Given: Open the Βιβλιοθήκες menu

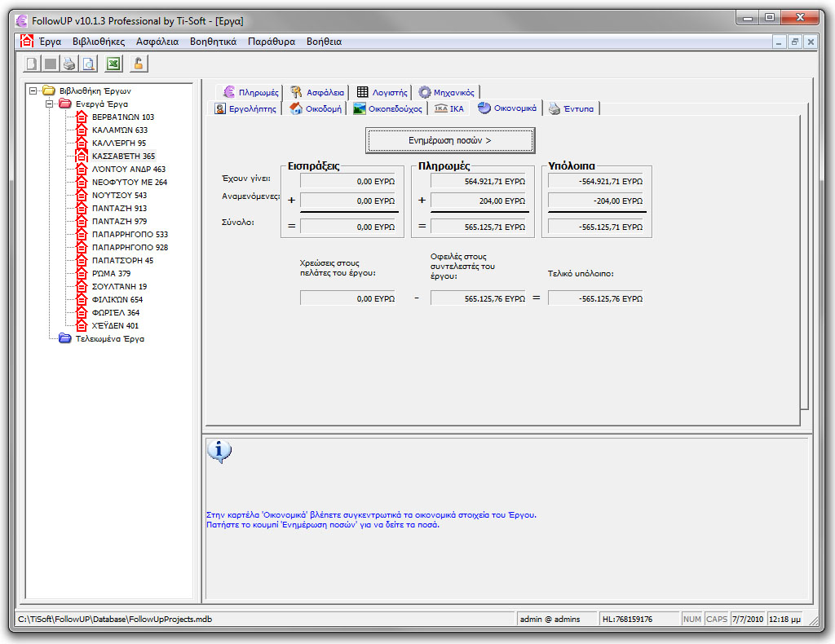Looking at the screenshot, I should 98,42.
